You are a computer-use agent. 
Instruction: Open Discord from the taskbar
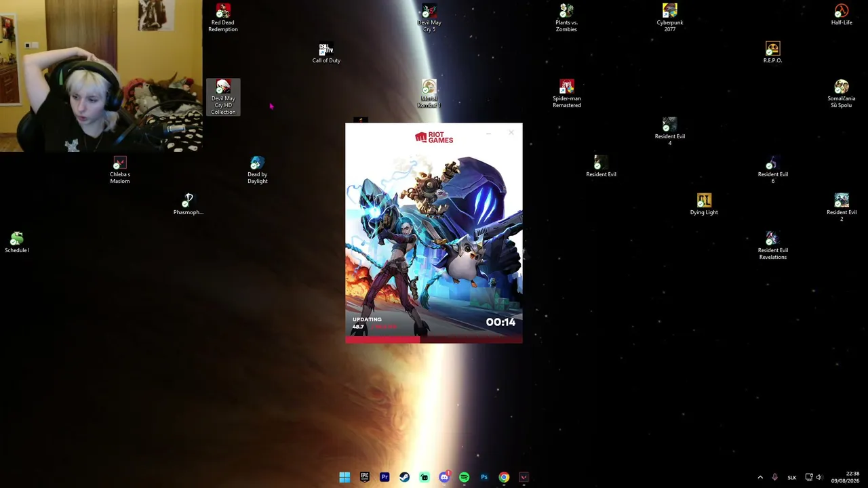[x=444, y=477]
